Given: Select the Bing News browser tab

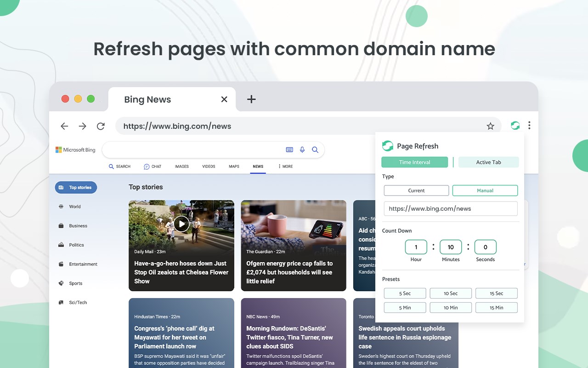Looking at the screenshot, I should pos(172,99).
